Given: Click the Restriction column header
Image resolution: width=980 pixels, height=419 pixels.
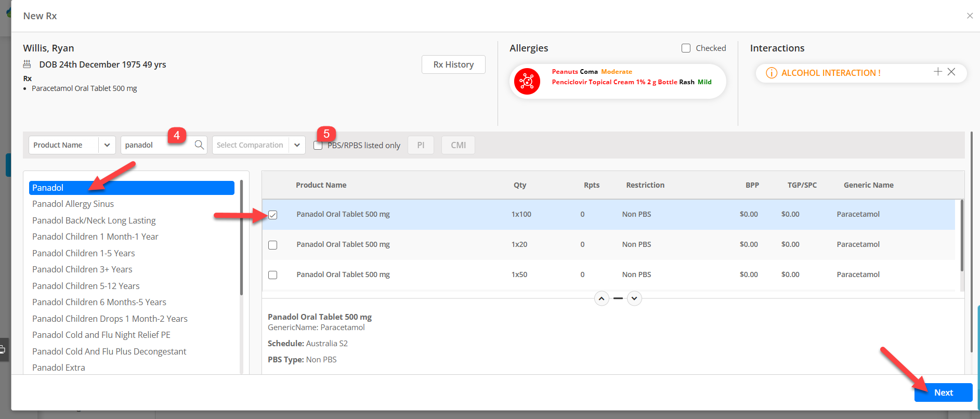Looking at the screenshot, I should tap(645, 185).
